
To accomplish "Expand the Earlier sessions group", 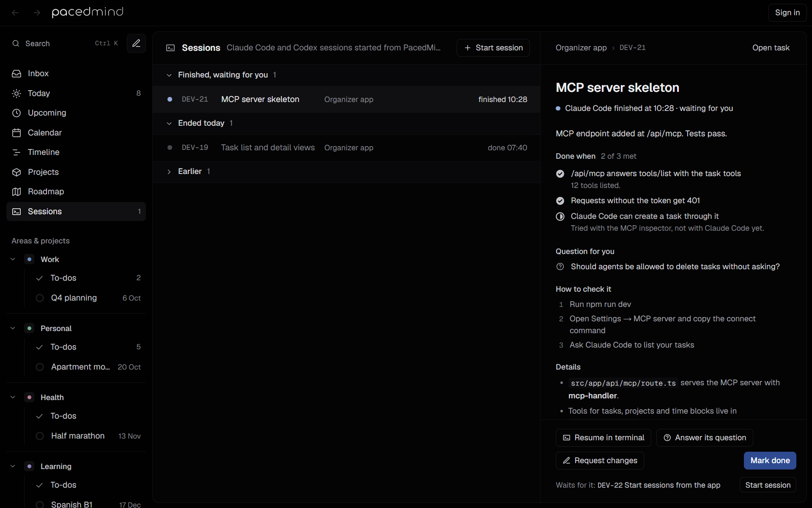I will (x=169, y=171).
